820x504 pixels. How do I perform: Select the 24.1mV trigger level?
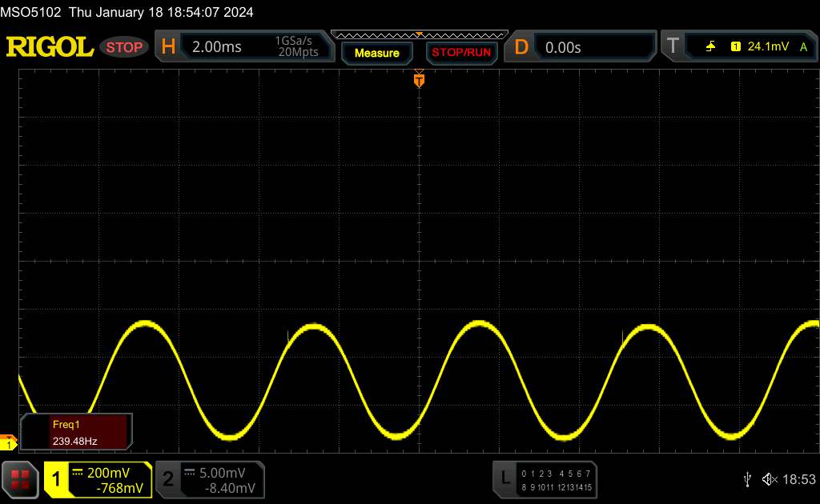click(768, 46)
